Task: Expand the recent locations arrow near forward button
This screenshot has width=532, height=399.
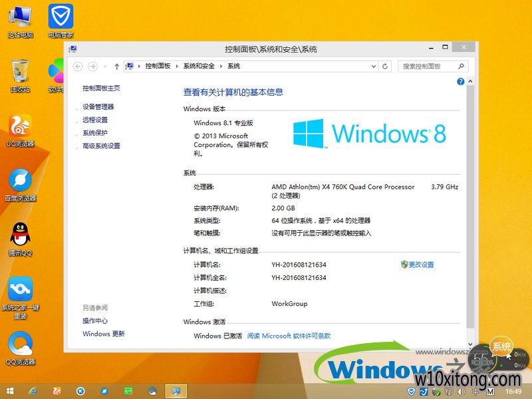Action: point(105,66)
